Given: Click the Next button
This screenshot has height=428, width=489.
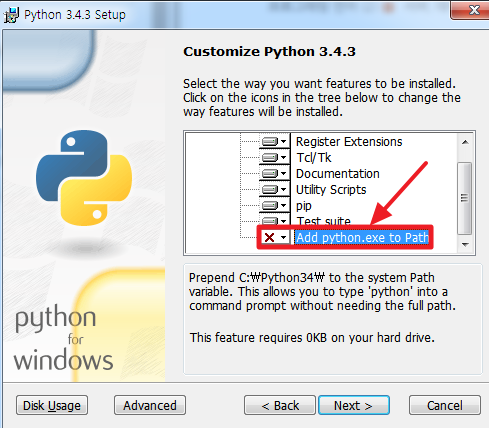Looking at the screenshot, I should point(354,405).
